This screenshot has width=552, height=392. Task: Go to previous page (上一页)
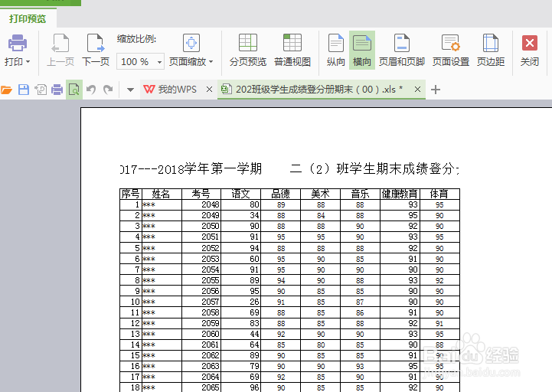[x=60, y=51]
